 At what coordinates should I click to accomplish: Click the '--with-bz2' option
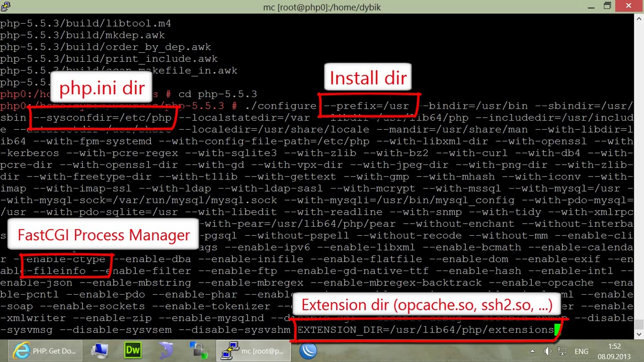pyautogui.click(x=396, y=153)
